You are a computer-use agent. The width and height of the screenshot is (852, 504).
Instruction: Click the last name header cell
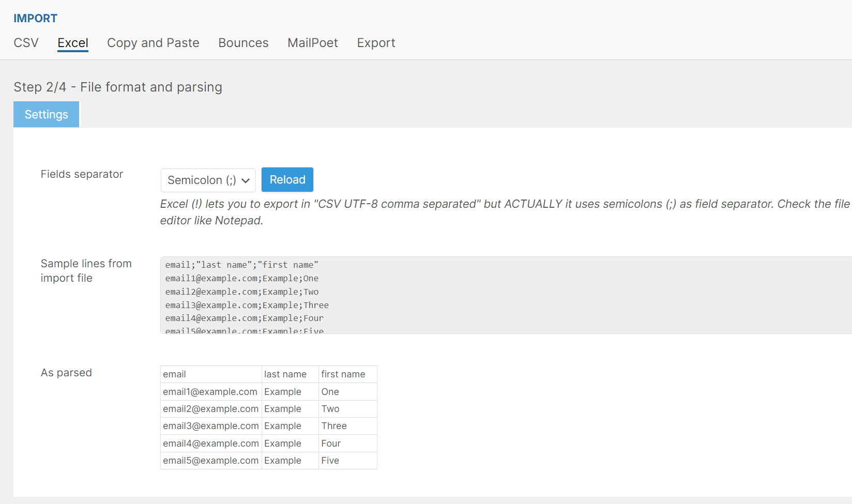coord(290,374)
